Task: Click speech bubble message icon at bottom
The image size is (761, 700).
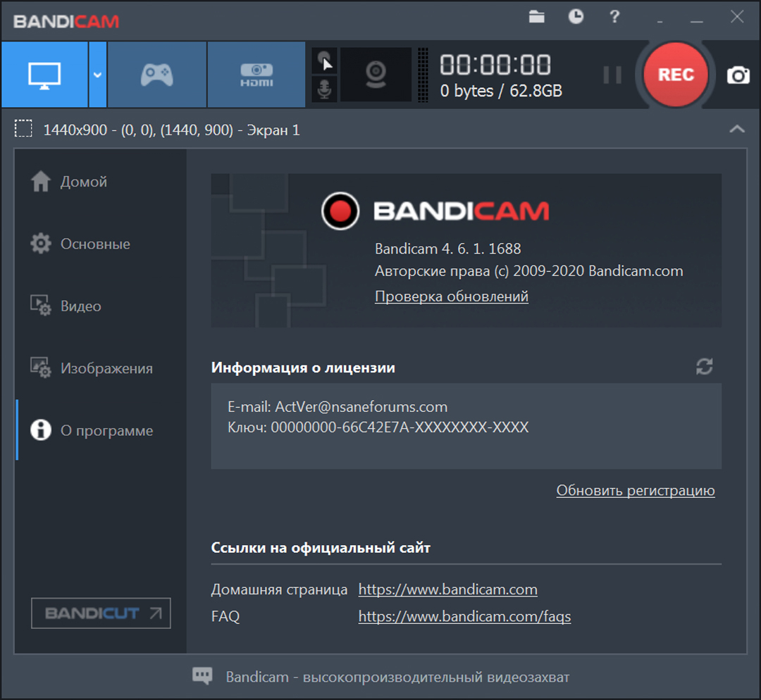Action: coord(202,676)
